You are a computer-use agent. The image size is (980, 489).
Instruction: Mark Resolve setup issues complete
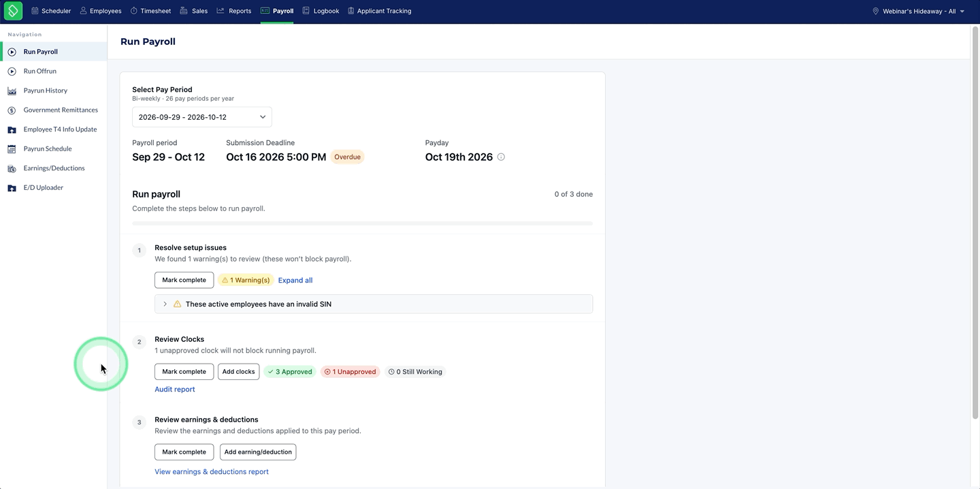click(x=184, y=280)
